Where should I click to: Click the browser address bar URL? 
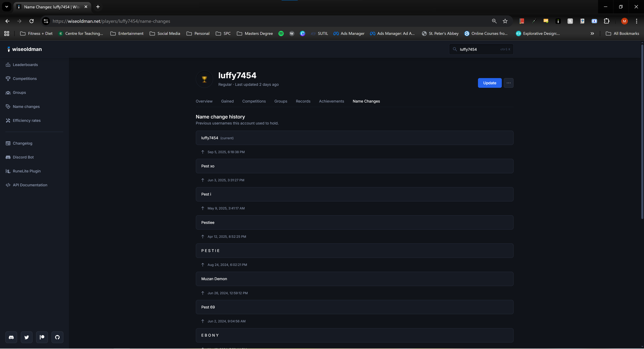(111, 21)
